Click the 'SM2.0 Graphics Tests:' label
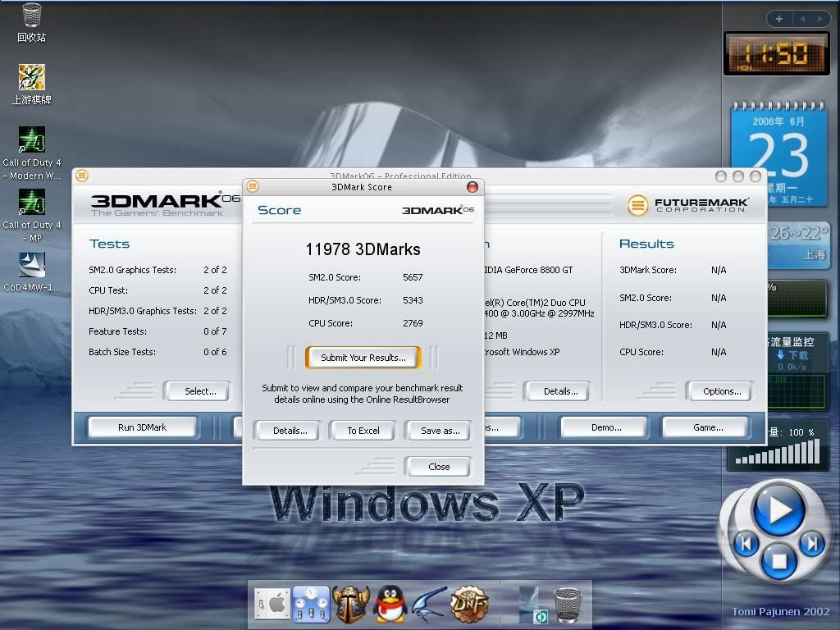 tap(132, 270)
